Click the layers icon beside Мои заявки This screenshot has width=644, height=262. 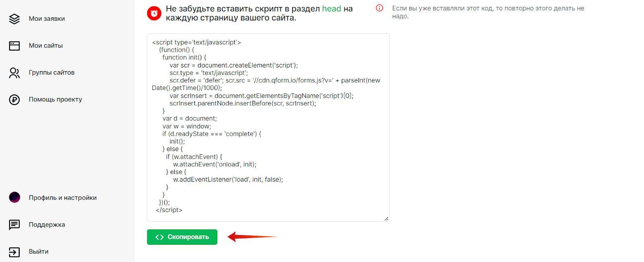tap(14, 19)
